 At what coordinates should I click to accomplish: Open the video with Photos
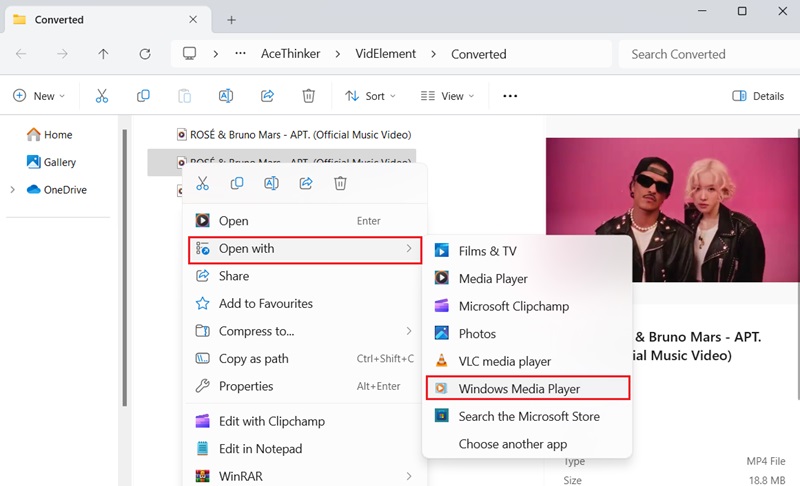(x=527, y=334)
